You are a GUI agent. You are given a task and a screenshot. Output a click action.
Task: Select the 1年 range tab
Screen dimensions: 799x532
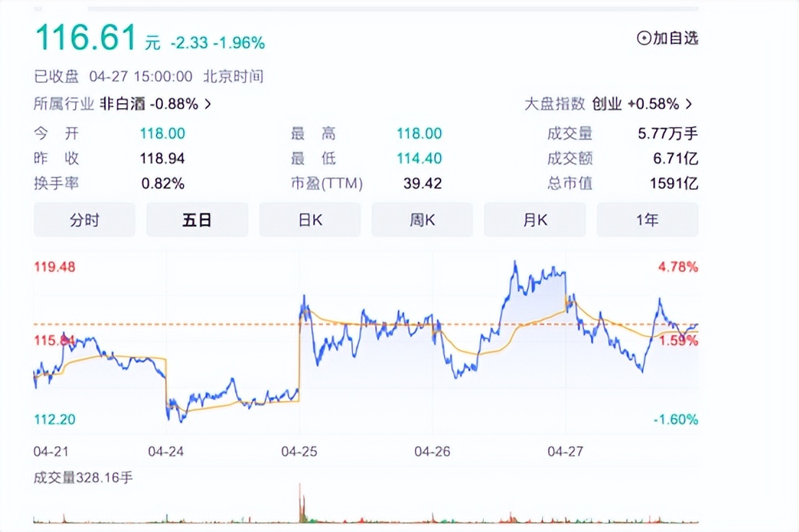tap(648, 220)
